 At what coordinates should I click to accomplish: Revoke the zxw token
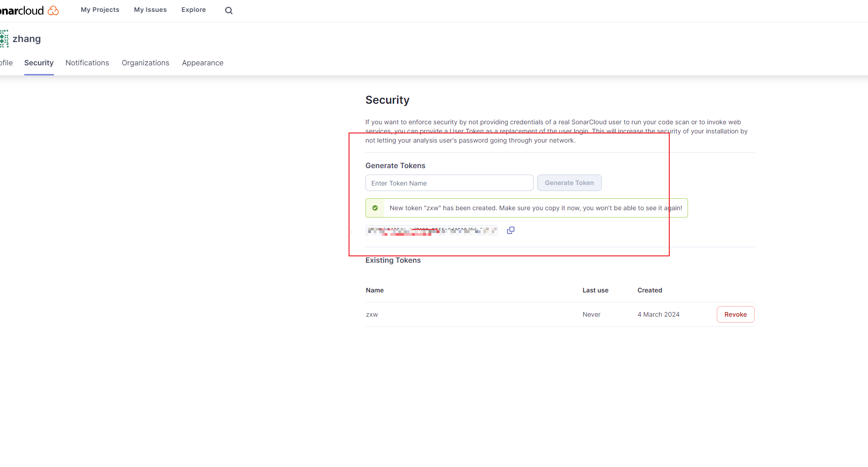(735, 314)
